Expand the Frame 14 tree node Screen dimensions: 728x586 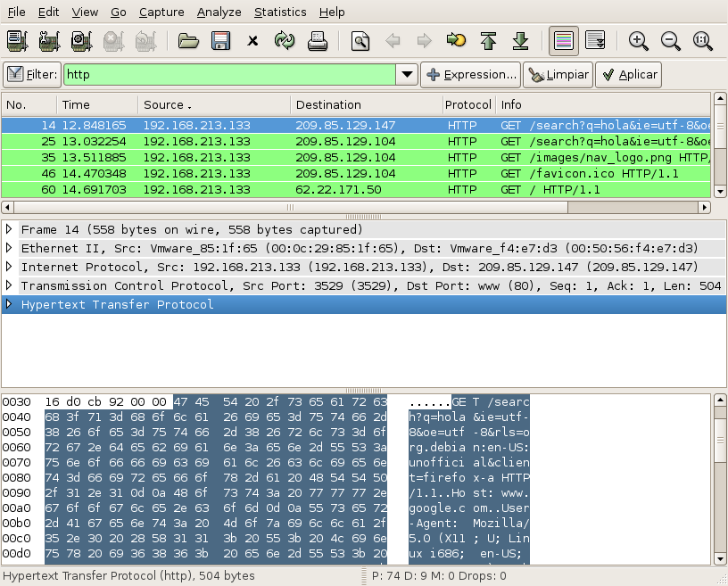(x=8, y=229)
